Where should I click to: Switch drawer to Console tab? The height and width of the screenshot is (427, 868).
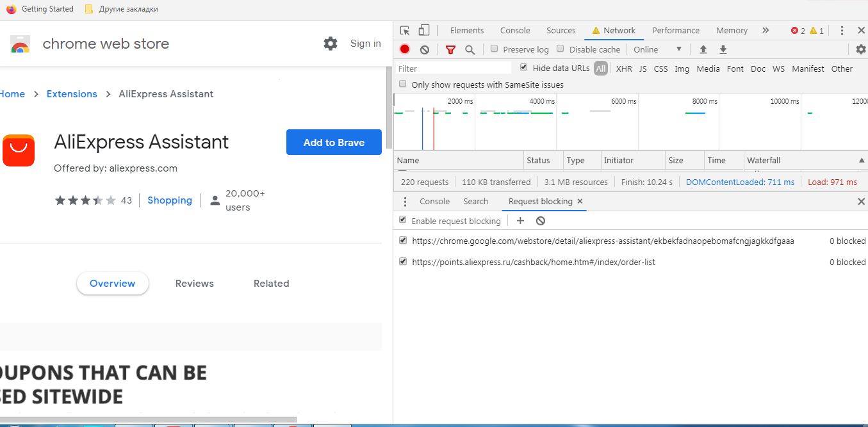click(434, 201)
